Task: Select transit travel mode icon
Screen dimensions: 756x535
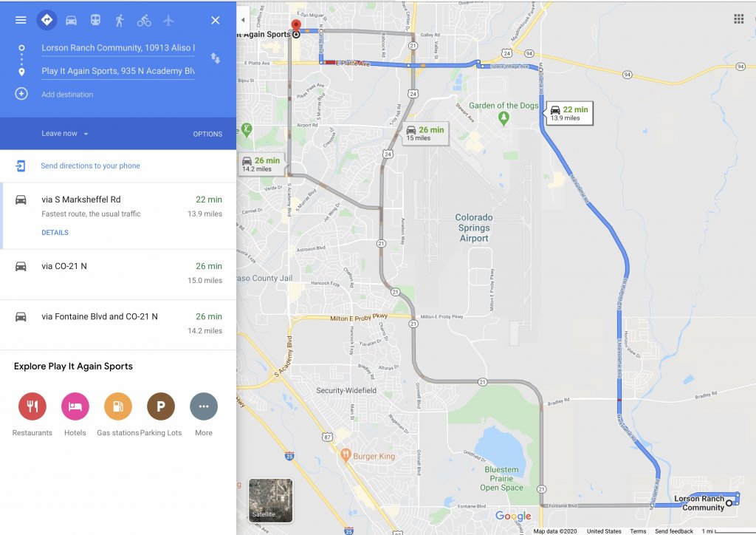Action: (95, 20)
